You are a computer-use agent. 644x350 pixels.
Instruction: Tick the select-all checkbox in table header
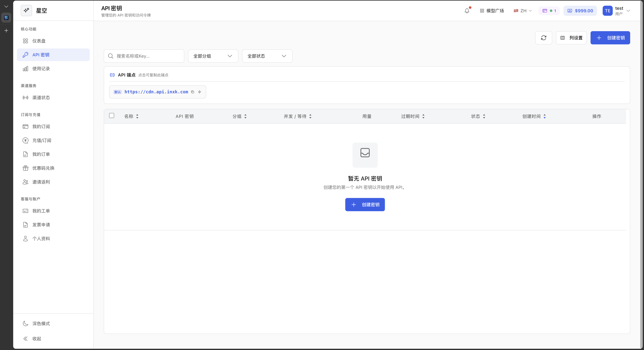click(112, 116)
